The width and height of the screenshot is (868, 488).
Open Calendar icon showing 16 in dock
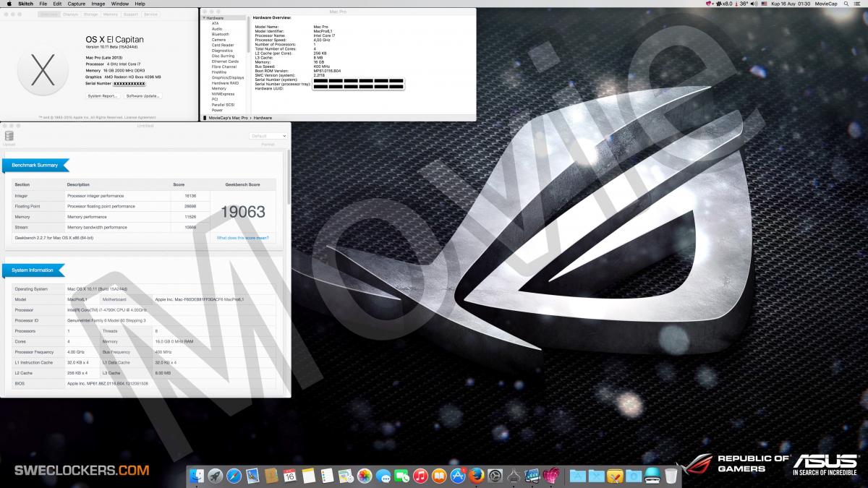(x=290, y=476)
